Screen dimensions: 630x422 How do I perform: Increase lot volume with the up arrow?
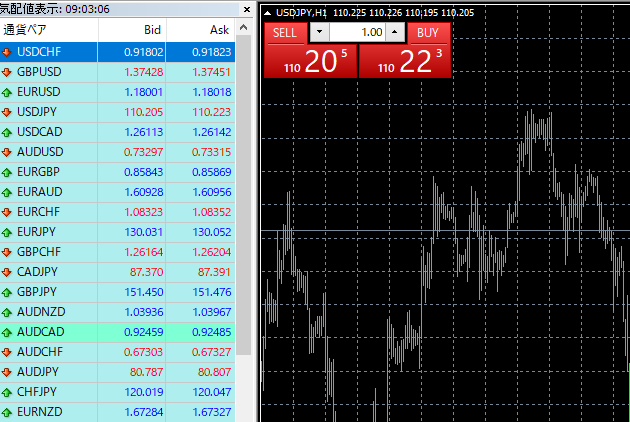pyautogui.click(x=394, y=33)
